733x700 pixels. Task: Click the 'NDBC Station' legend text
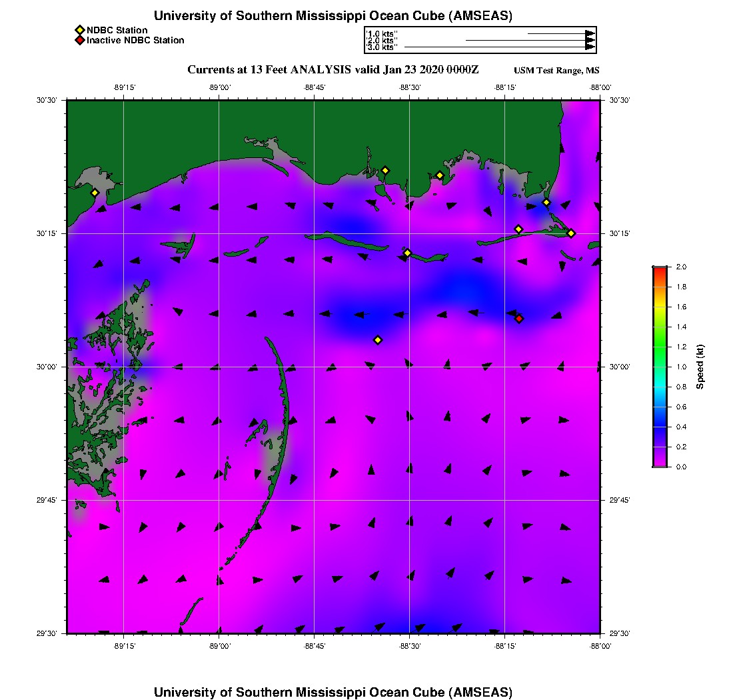117,30
